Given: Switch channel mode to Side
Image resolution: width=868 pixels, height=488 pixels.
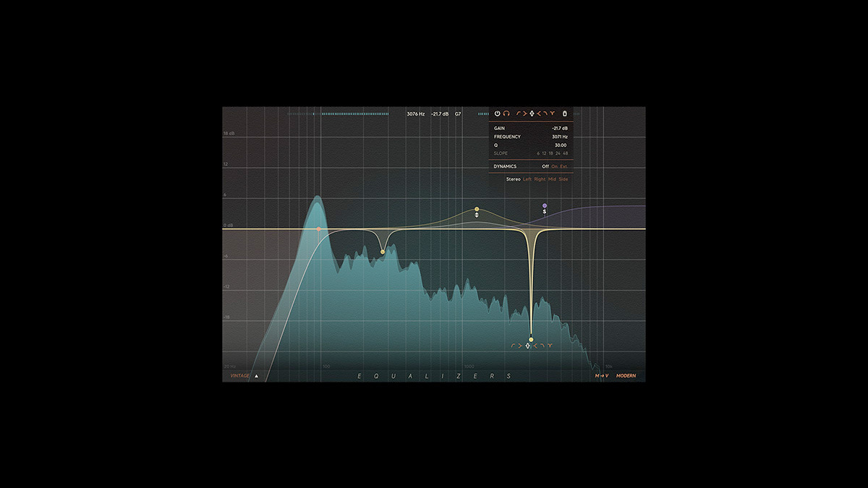Looking at the screenshot, I should point(563,179).
